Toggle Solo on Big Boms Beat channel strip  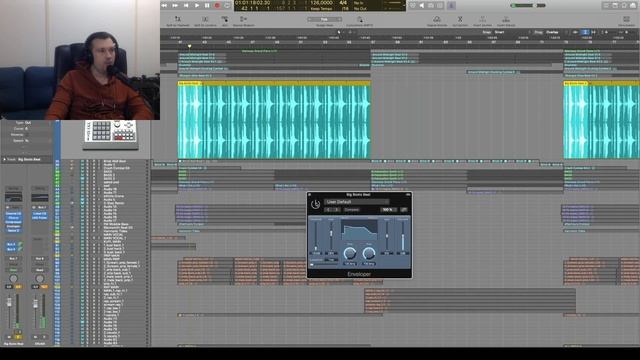pyautogui.click(x=18, y=337)
